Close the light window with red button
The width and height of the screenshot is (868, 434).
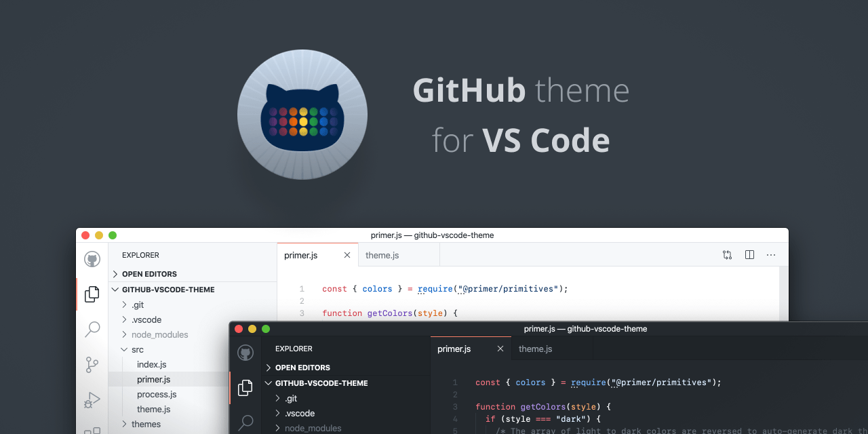(85, 235)
